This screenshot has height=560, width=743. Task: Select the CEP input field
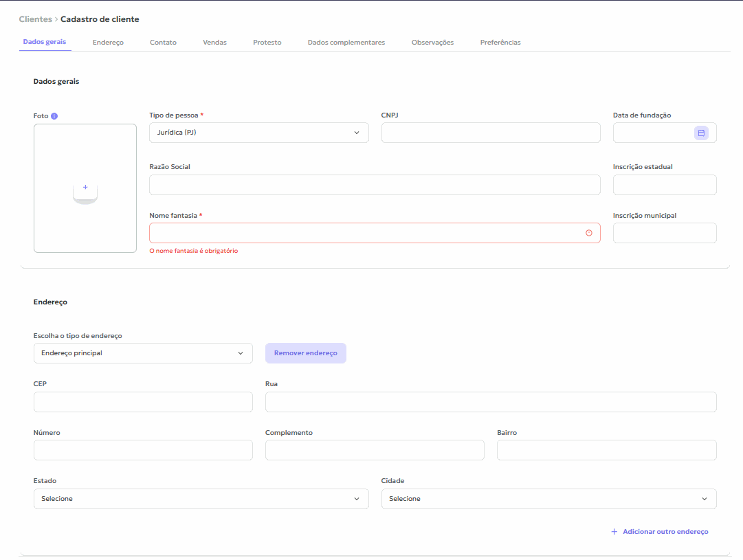(143, 402)
